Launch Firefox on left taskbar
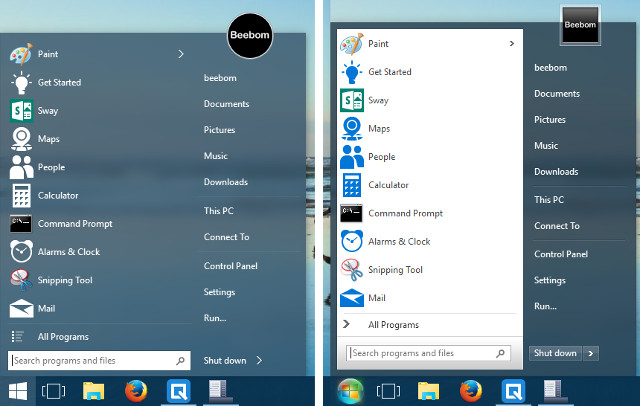 [x=136, y=391]
